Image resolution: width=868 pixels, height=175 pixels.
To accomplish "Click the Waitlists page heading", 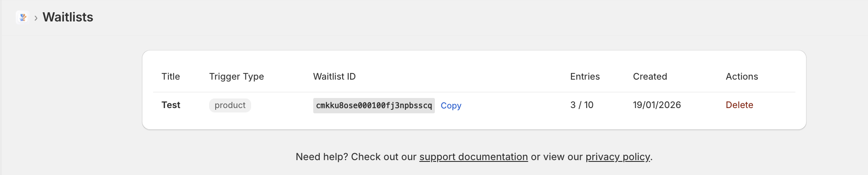I will (x=68, y=17).
